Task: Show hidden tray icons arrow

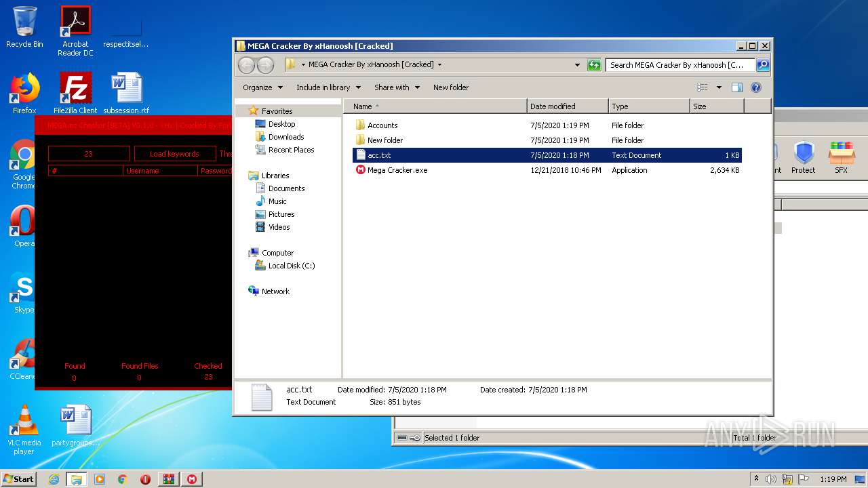Action: point(756,479)
